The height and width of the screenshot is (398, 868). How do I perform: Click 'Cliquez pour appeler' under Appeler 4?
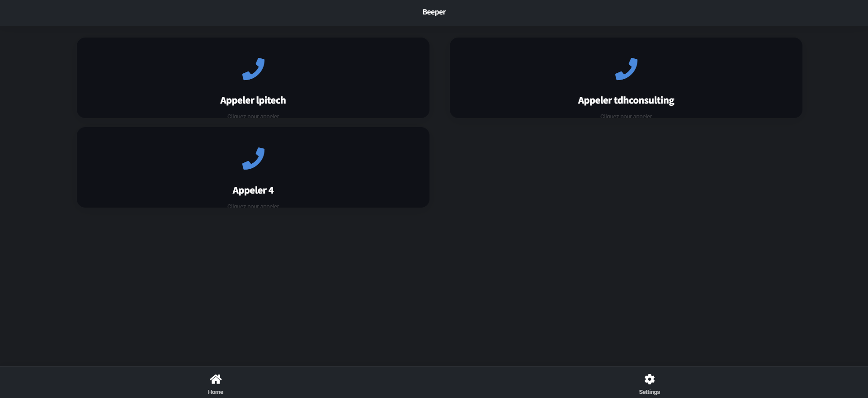tap(253, 205)
